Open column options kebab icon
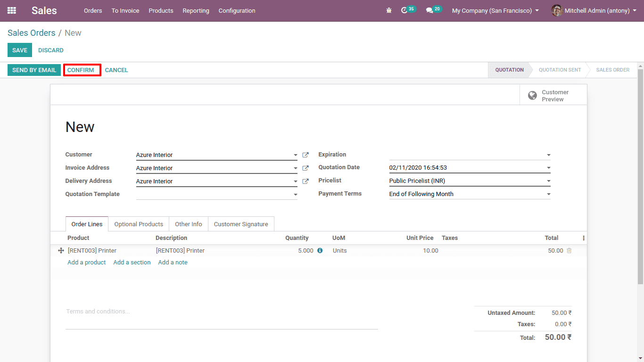Screen dimensions: 644x362 tap(584, 238)
